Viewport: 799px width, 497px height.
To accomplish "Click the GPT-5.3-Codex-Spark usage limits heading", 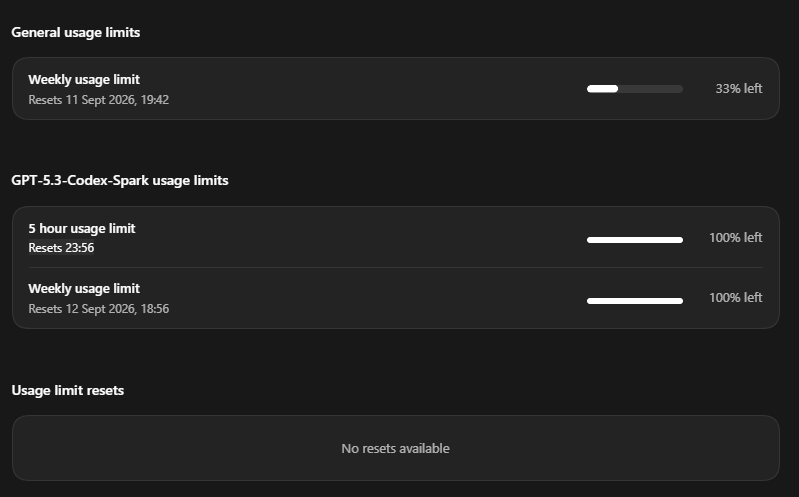I will (120, 180).
